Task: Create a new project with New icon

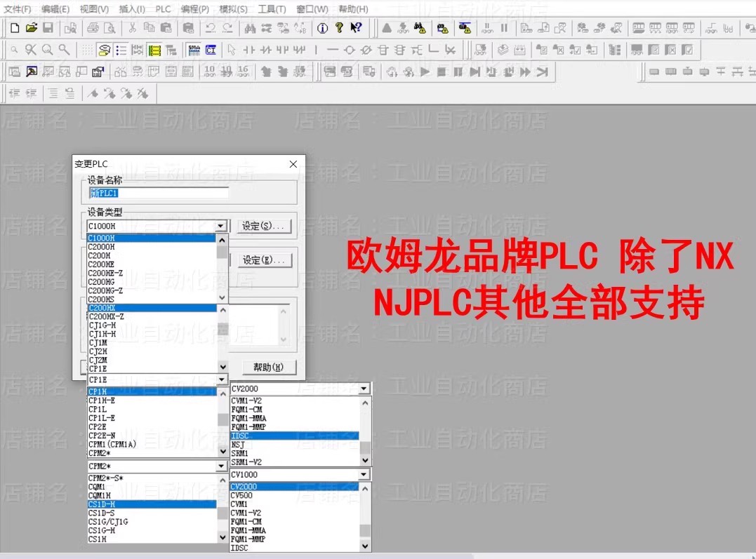Action: [x=15, y=28]
